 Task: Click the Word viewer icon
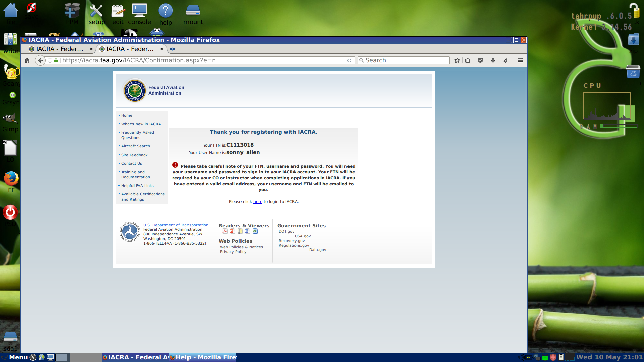[248, 231]
